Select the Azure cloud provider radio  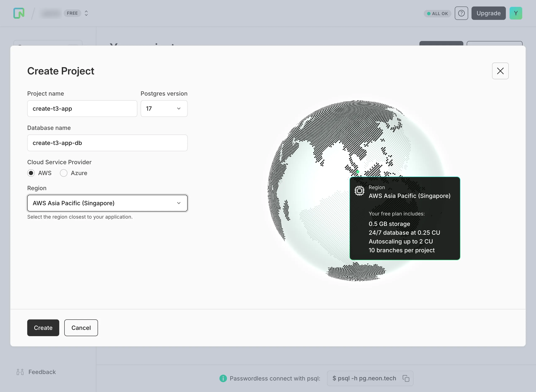click(64, 173)
